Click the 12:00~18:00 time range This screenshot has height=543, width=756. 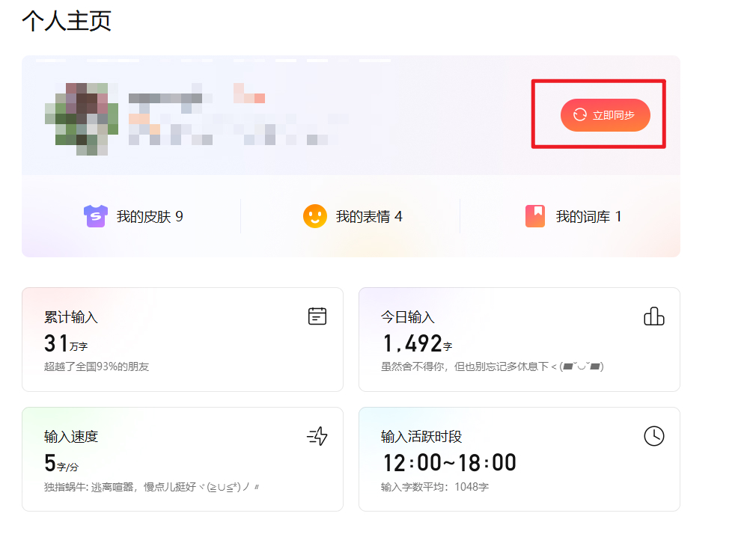point(449,463)
